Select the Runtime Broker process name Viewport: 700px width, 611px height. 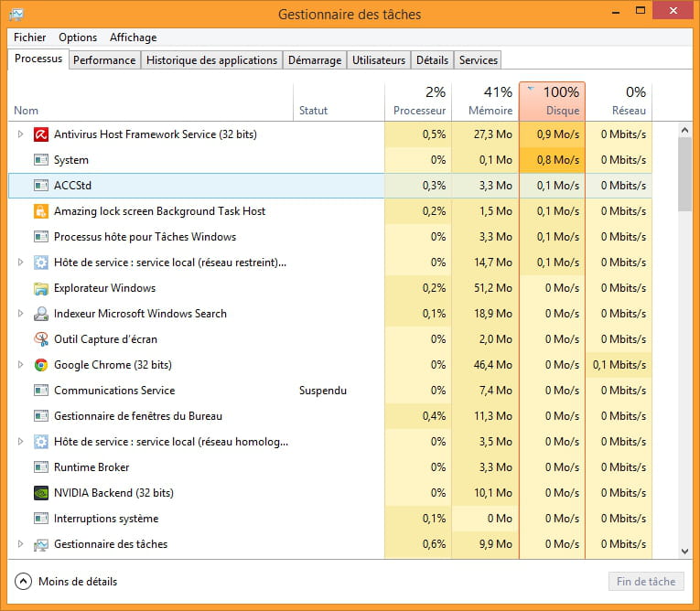coord(92,467)
